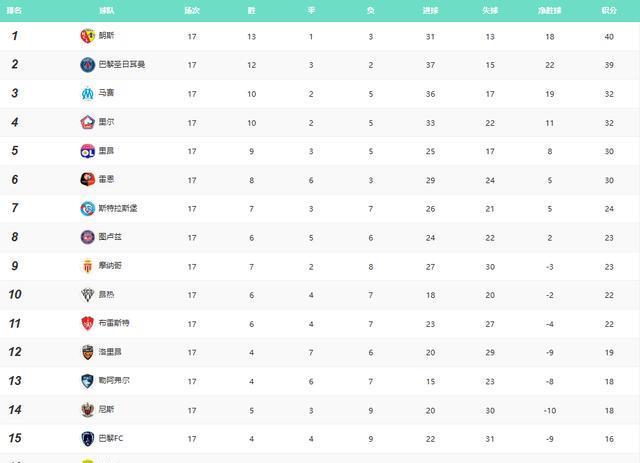640x463 pixels.
Task: Click the 洛里昂 team name link
Action: click(x=110, y=352)
